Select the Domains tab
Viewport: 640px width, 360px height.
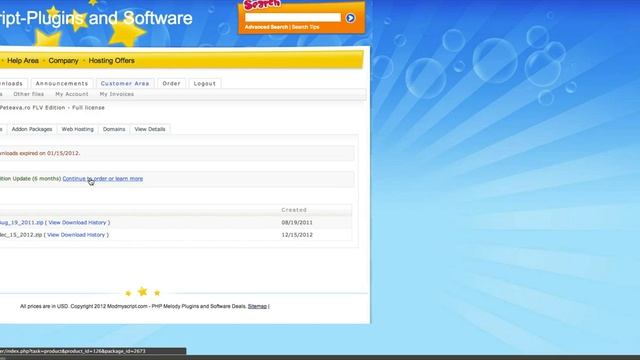click(x=114, y=129)
